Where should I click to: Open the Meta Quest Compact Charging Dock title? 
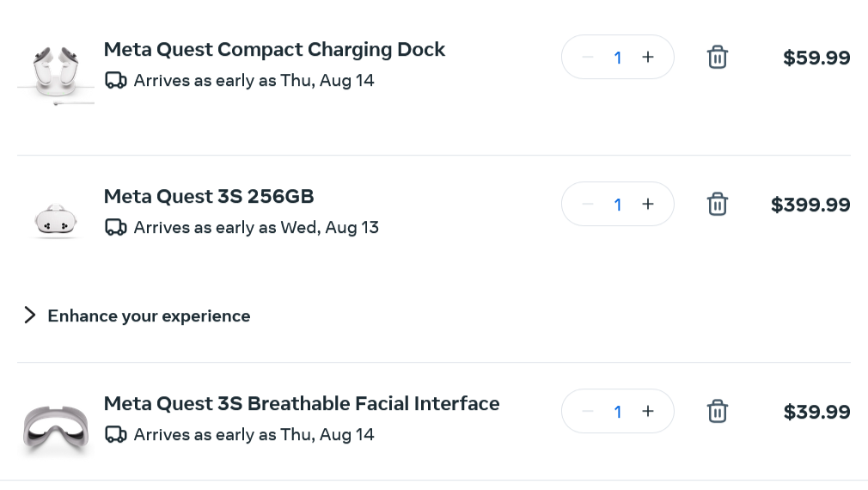[274, 49]
